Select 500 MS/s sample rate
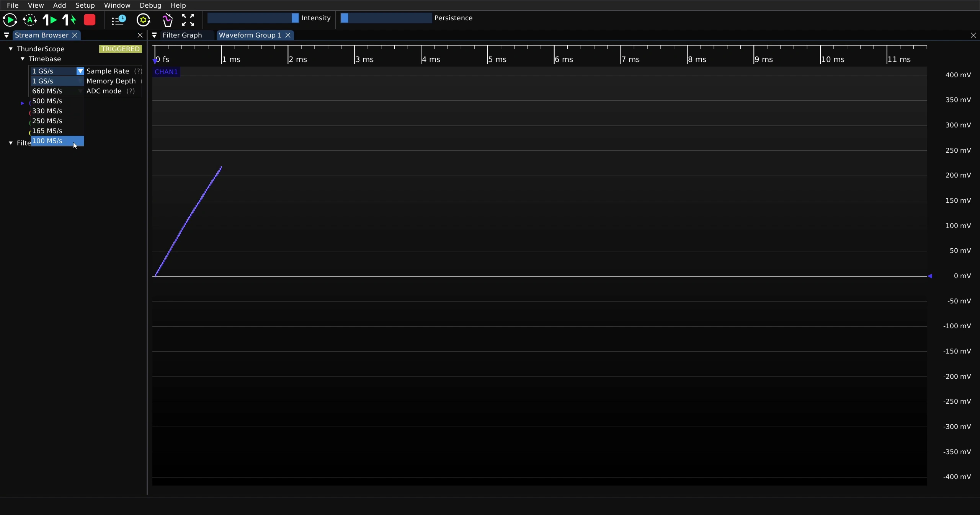This screenshot has width=980, height=515. click(x=57, y=101)
